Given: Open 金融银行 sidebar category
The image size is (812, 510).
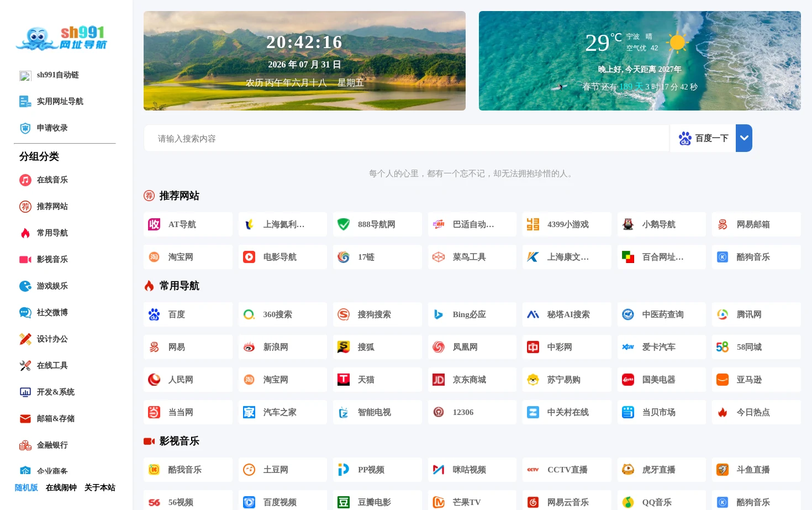Looking at the screenshot, I should coord(52,445).
